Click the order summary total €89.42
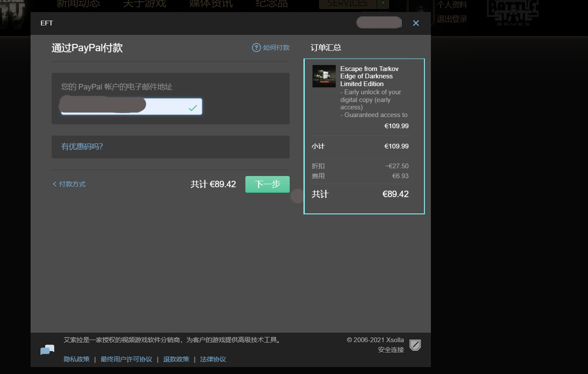 click(396, 194)
